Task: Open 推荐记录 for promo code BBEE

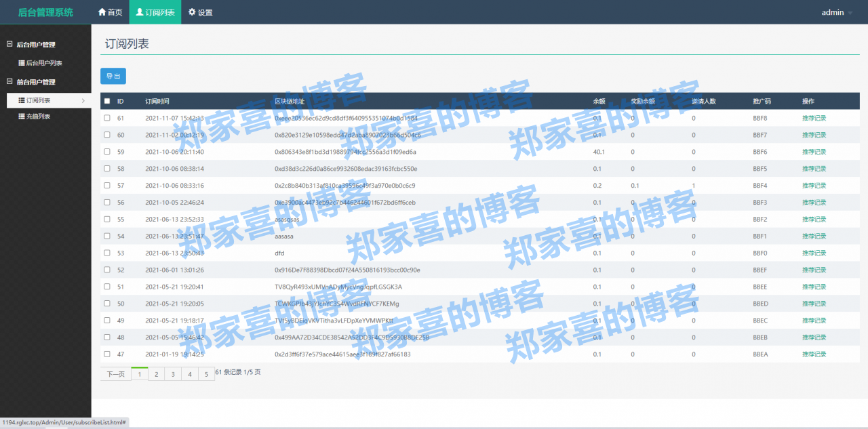Action: [814, 287]
